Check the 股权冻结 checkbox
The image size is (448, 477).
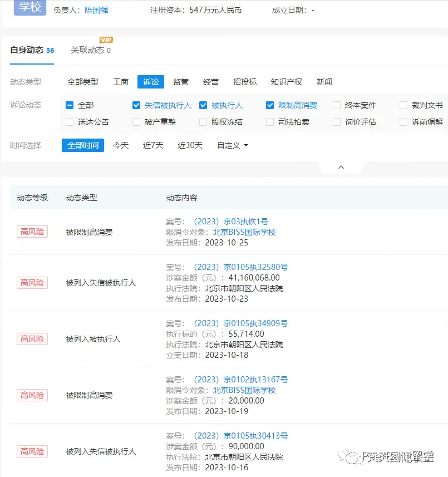click(x=203, y=122)
